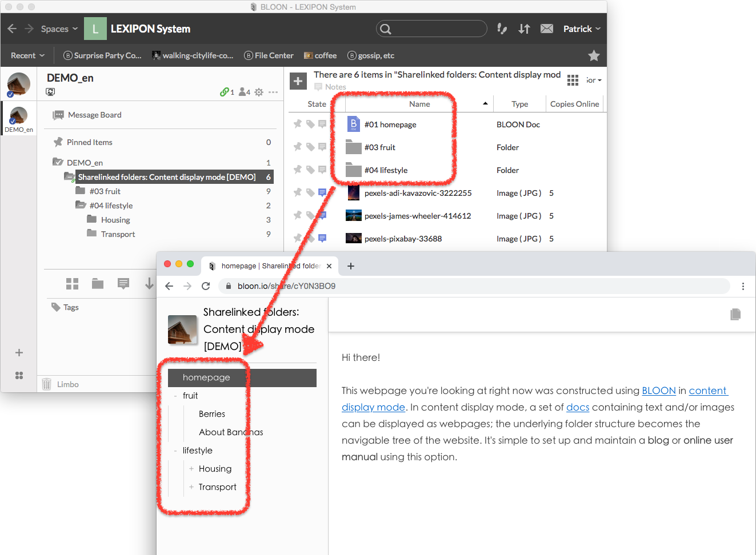Open the DEMO_en settings gear
Image resolution: width=756 pixels, height=555 pixels.
(x=259, y=92)
